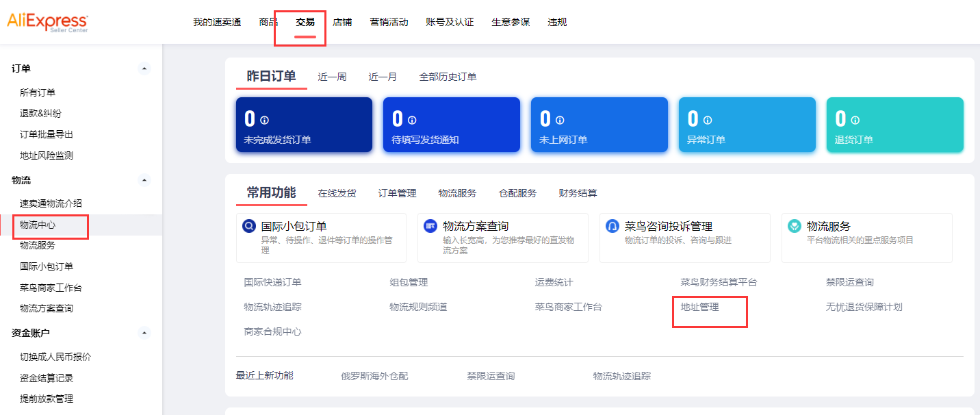Screen dimensions: 980x415
Task: Open the 未完成发货订单 card
Action: pyautogui.click(x=304, y=125)
